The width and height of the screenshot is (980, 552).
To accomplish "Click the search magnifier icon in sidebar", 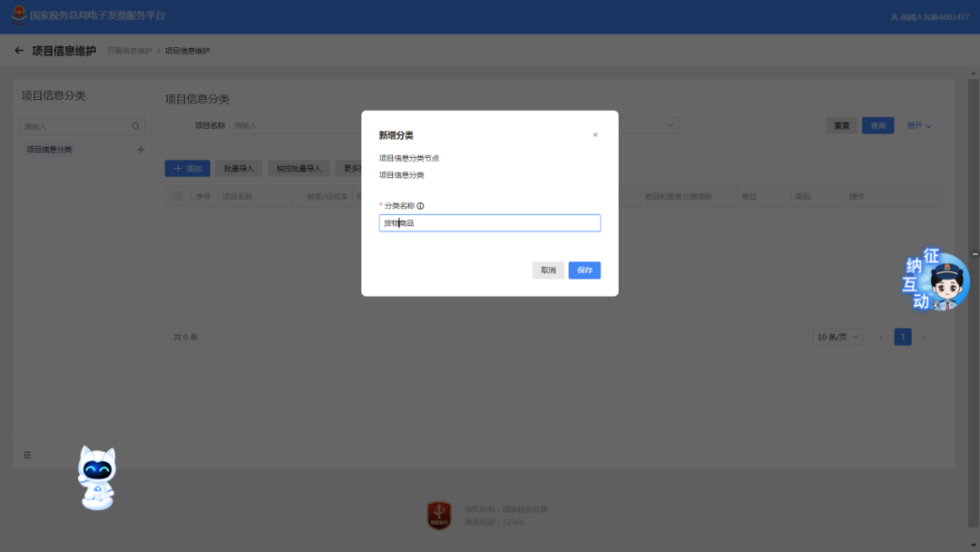I will click(x=136, y=127).
